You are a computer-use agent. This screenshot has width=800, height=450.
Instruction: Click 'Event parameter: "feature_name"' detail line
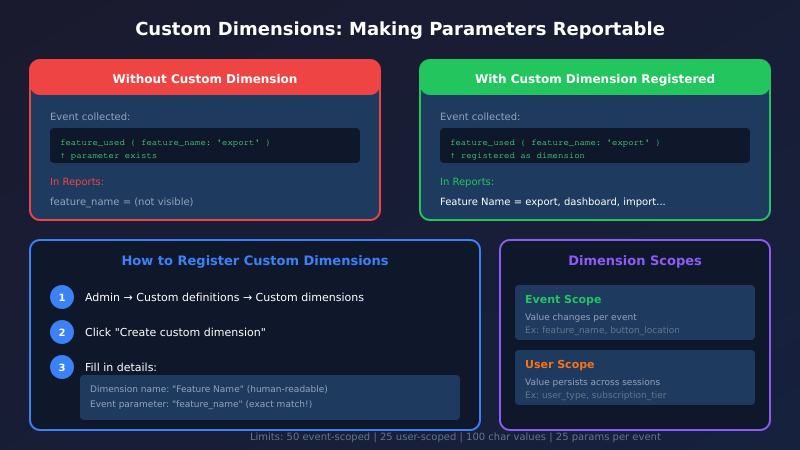click(201, 404)
